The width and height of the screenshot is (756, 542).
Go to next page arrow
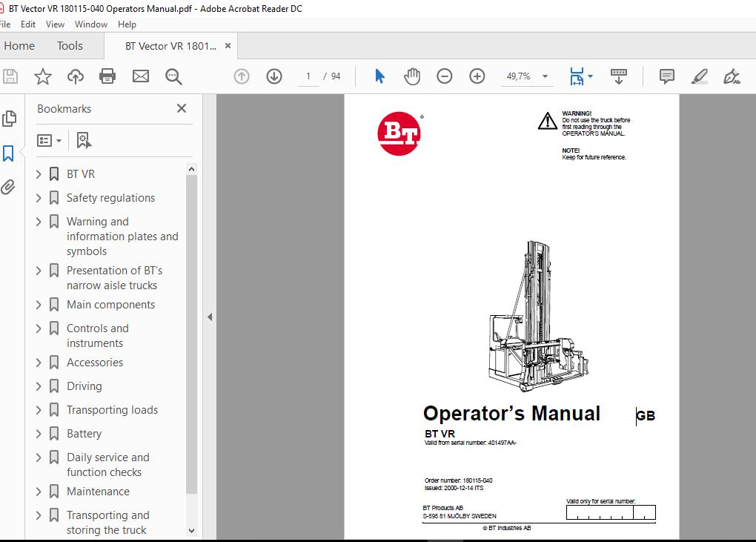[x=274, y=76]
